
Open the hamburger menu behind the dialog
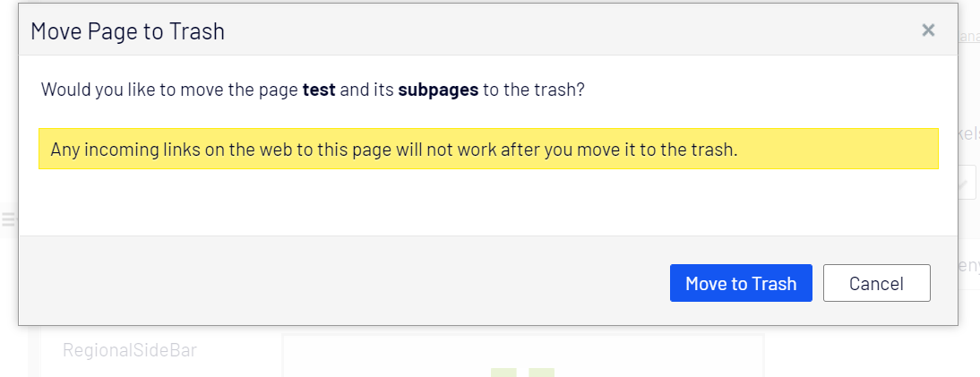pos(8,219)
